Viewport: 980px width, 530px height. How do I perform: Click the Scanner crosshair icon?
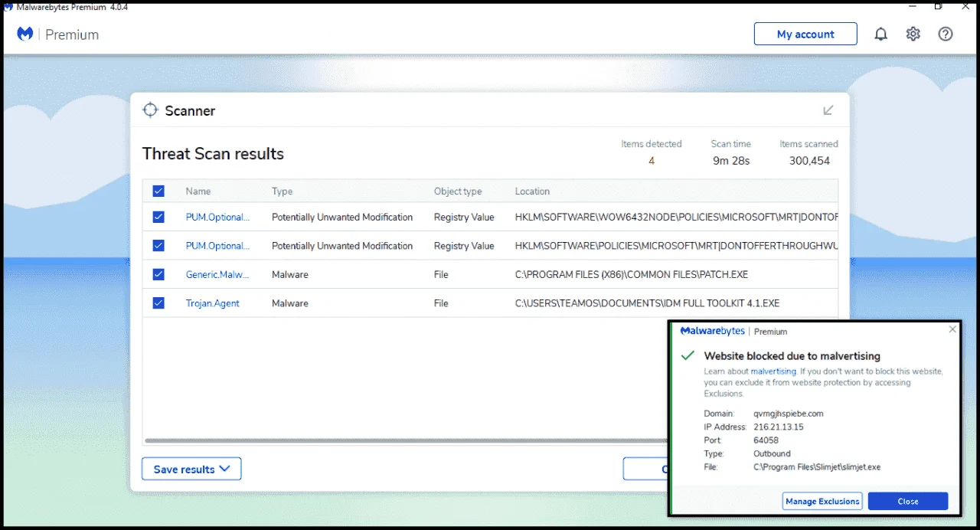tap(150, 110)
